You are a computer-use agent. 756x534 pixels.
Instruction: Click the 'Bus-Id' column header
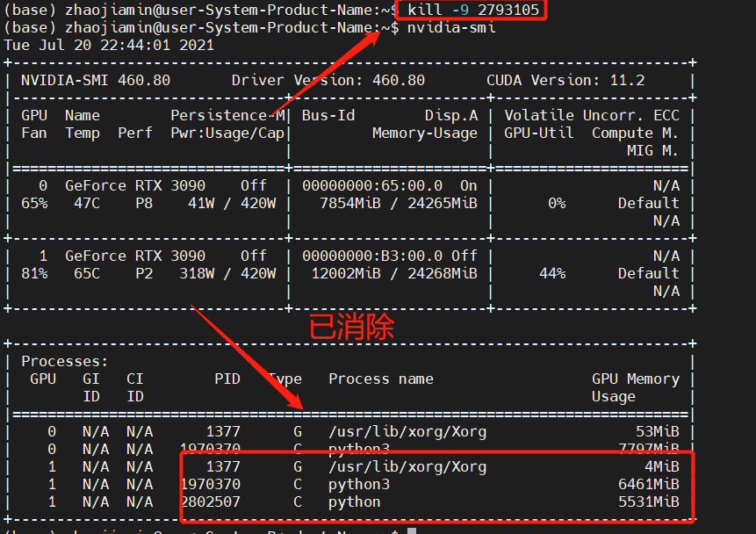tap(328, 115)
